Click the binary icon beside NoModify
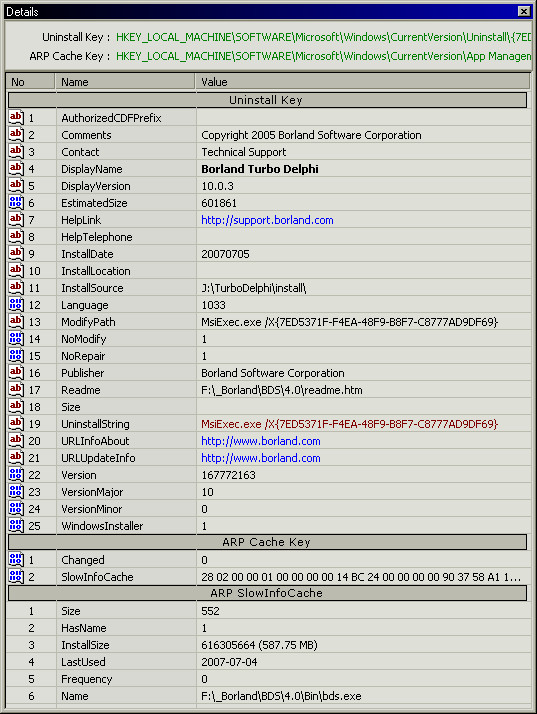The height and width of the screenshot is (714, 537). (x=16, y=338)
